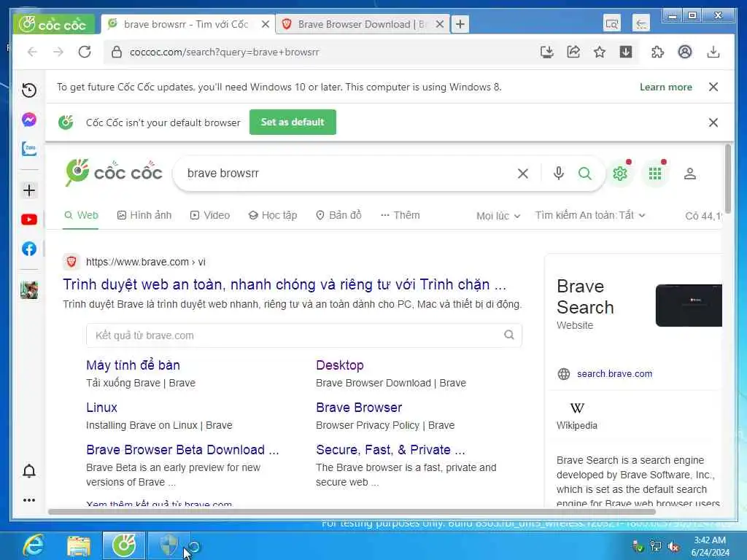The width and height of the screenshot is (747, 560).
Task: Open File Explorer from taskbar
Action: tap(79, 545)
